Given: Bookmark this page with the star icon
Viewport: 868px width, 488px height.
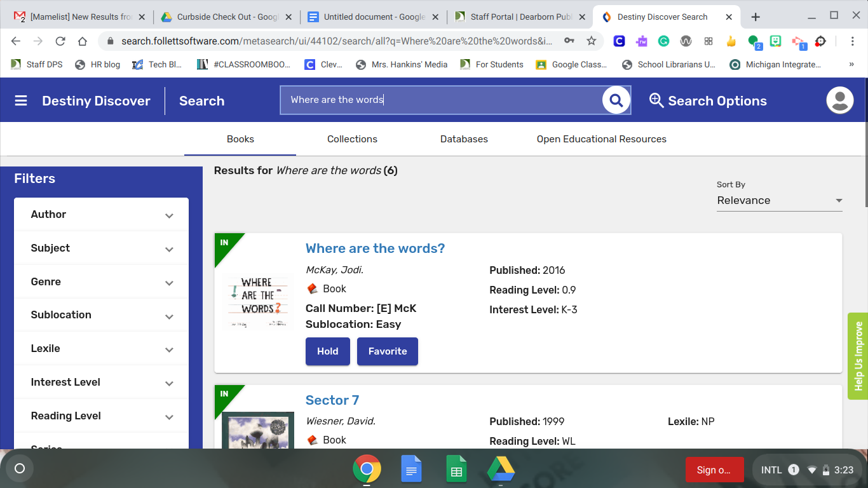Looking at the screenshot, I should click(x=592, y=41).
